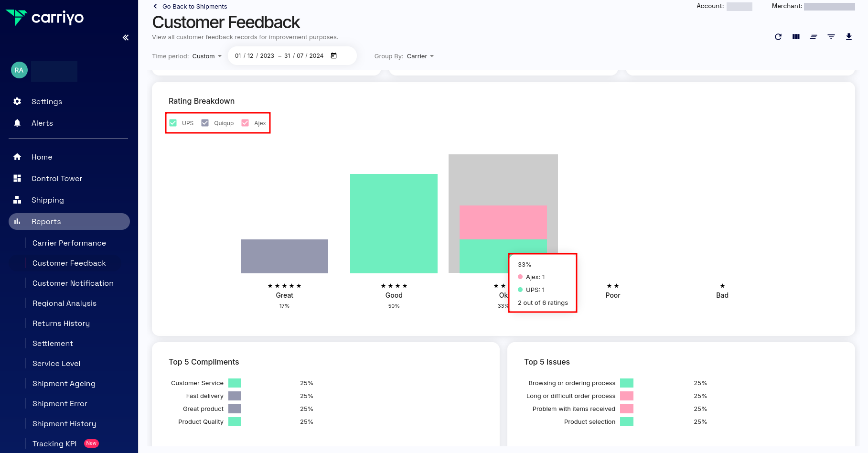Screen dimensions: 868x453
Task: Open Settings in the sidebar
Action: click(x=47, y=101)
